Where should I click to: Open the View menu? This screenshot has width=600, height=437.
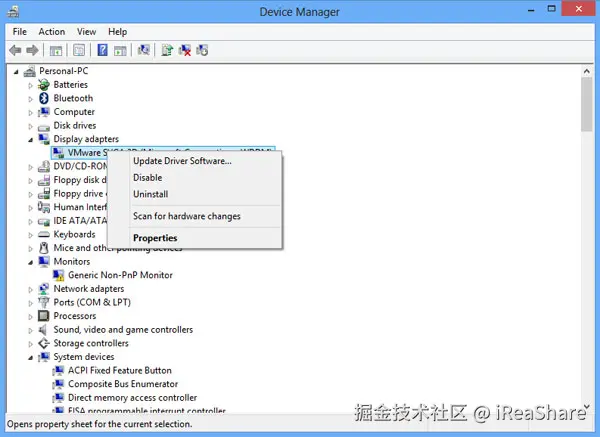click(x=86, y=32)
